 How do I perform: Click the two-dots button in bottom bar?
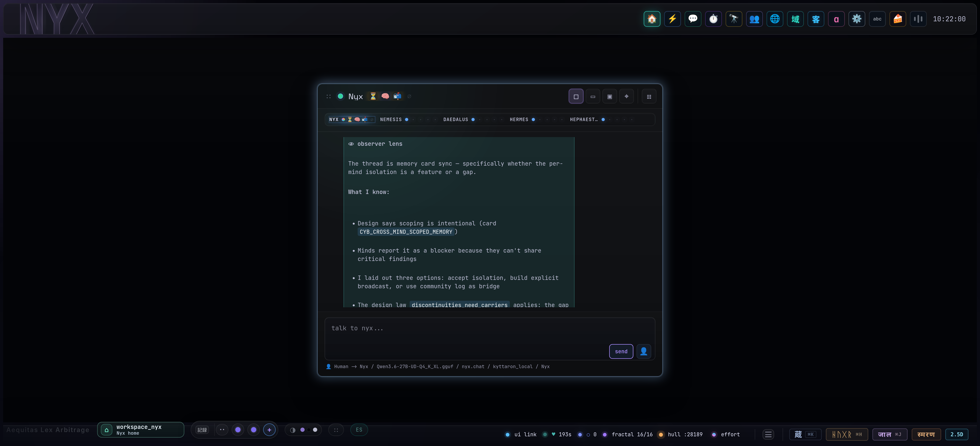(222, 430)
